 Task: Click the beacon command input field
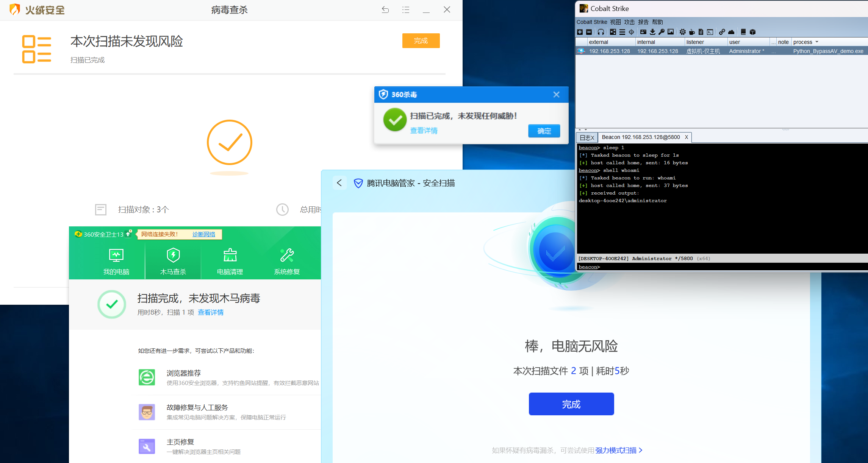(x=720, y=267)
